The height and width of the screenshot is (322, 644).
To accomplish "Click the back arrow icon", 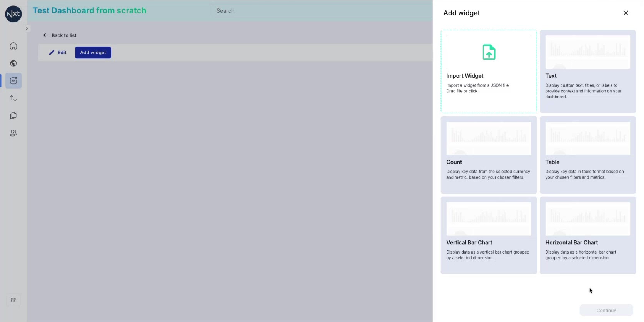I will click(x=45, y=35).
